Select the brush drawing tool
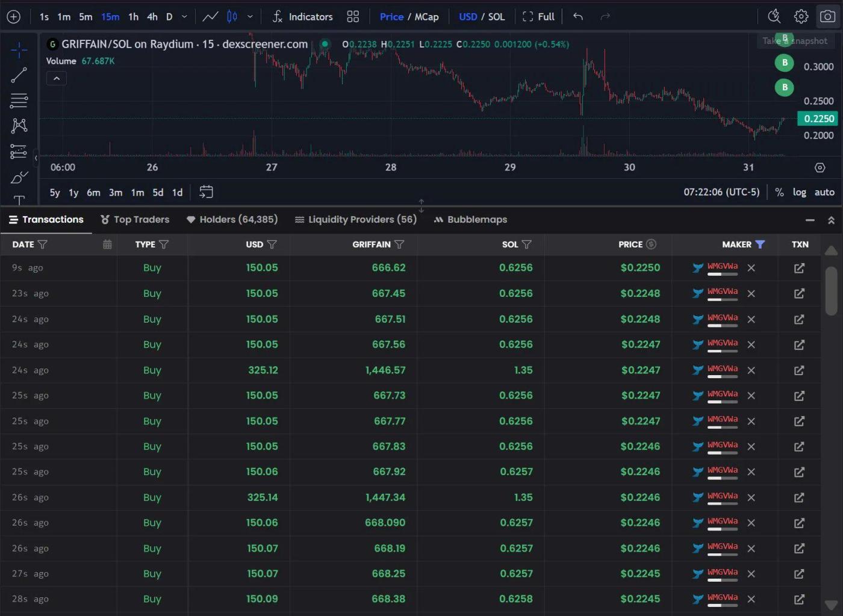Viewport: 843px width, 616px height. coord(19,176)
